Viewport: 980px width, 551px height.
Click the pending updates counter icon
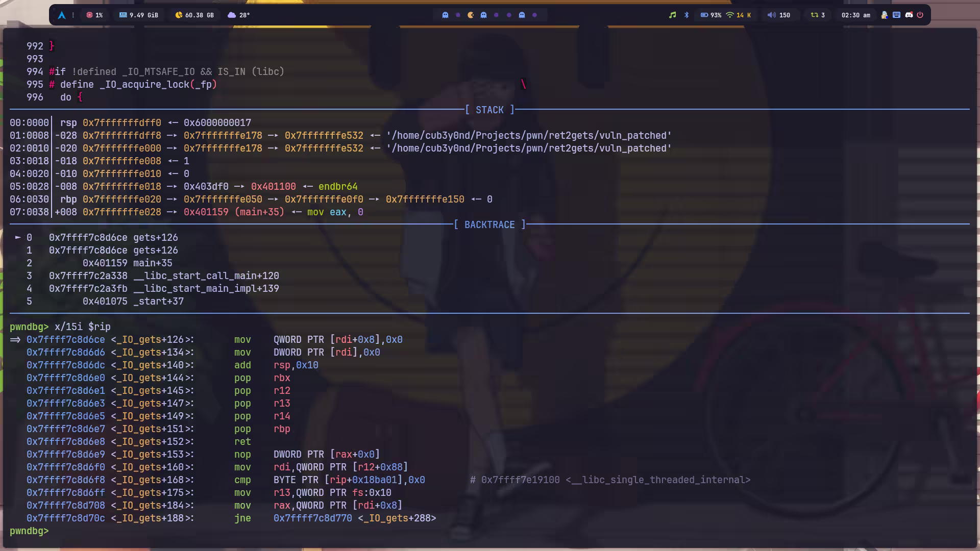point(815,15)
